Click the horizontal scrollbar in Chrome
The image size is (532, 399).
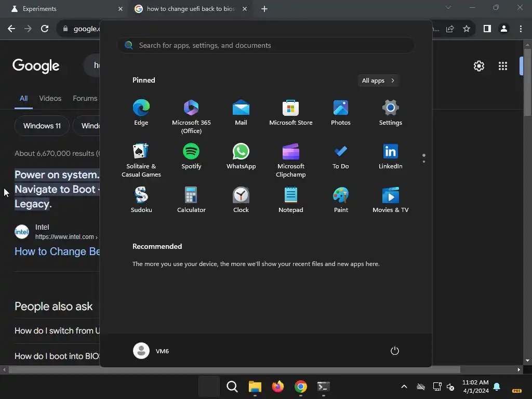(234, 370)
